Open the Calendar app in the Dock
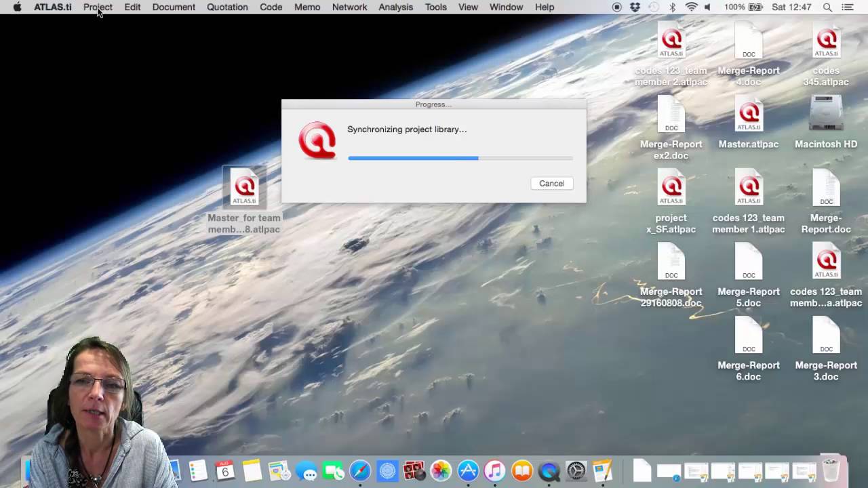The height and width of the screenshot is (488, 868). [x=225, y=470]
